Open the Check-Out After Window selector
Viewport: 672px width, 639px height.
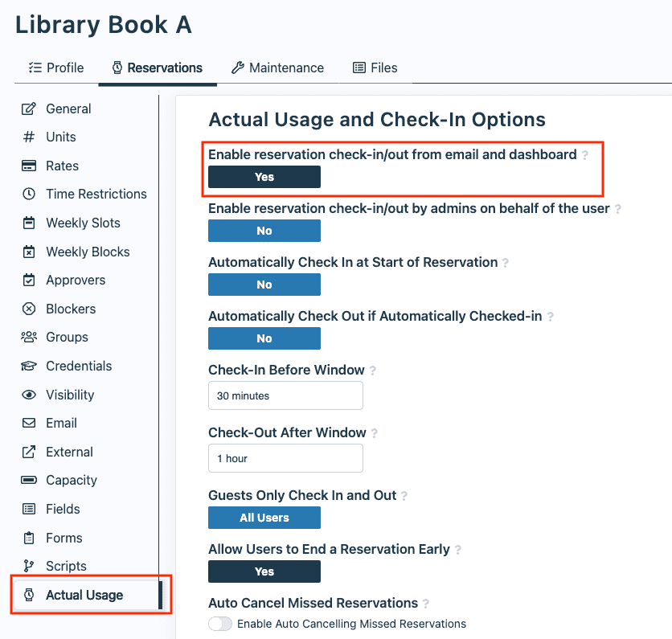[x=285, y=458]
